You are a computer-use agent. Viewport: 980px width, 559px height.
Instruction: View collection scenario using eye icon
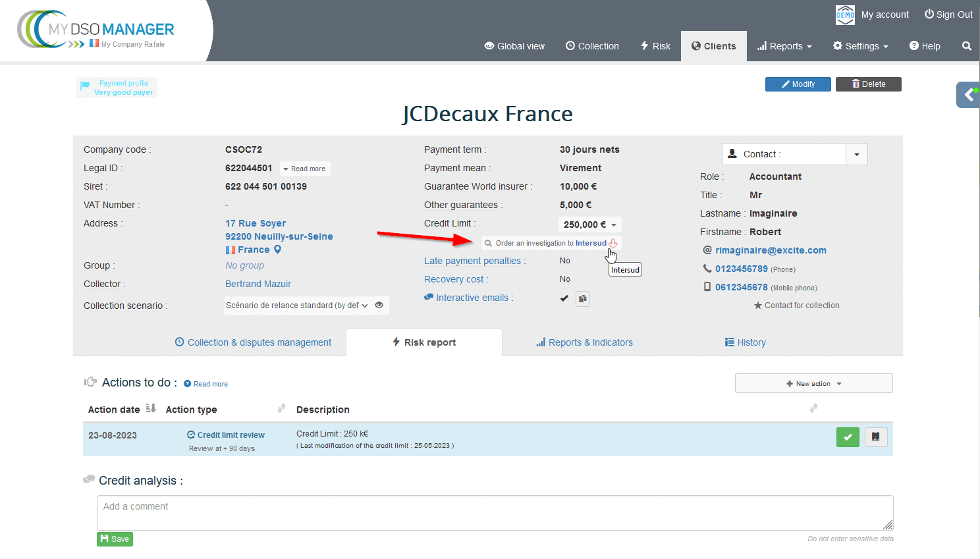tap(379, 306)
